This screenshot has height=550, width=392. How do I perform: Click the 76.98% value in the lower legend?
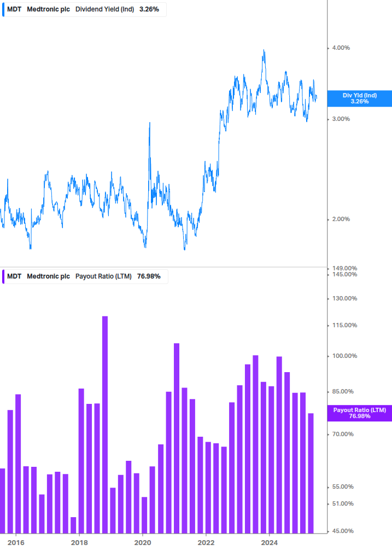pyautogui.click(x=149, y=276)
